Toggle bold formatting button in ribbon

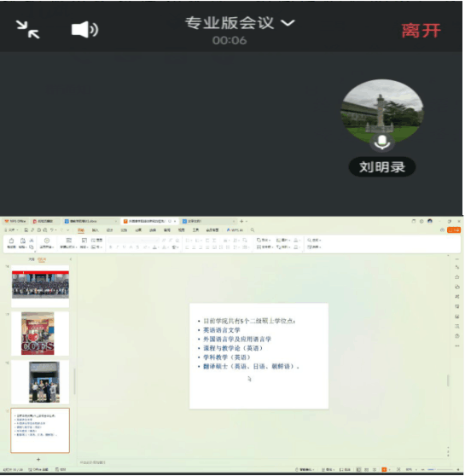tap(110, 247)
